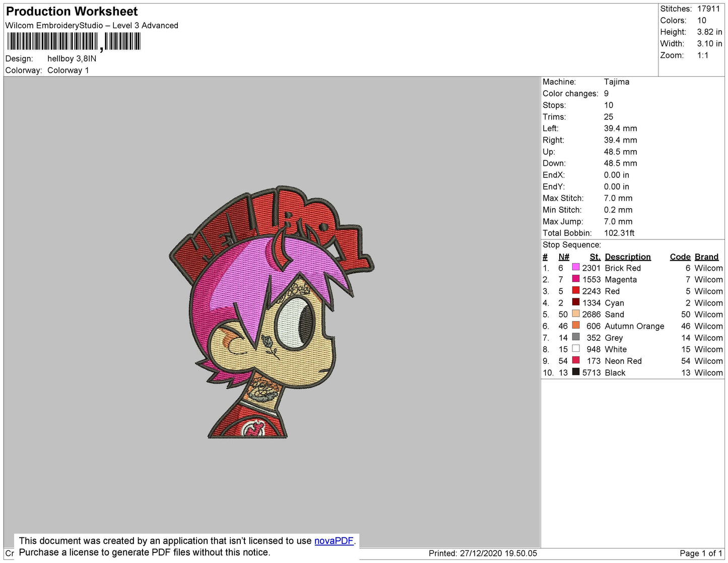Click the Brick Red color swatch

pyautogui.click(x=576, y=267)
